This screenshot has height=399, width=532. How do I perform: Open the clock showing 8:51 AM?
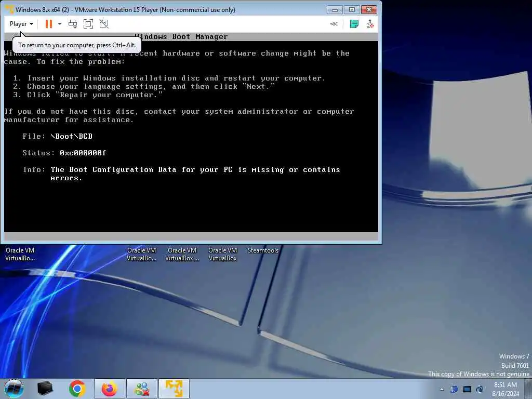(x=506, y=389)
